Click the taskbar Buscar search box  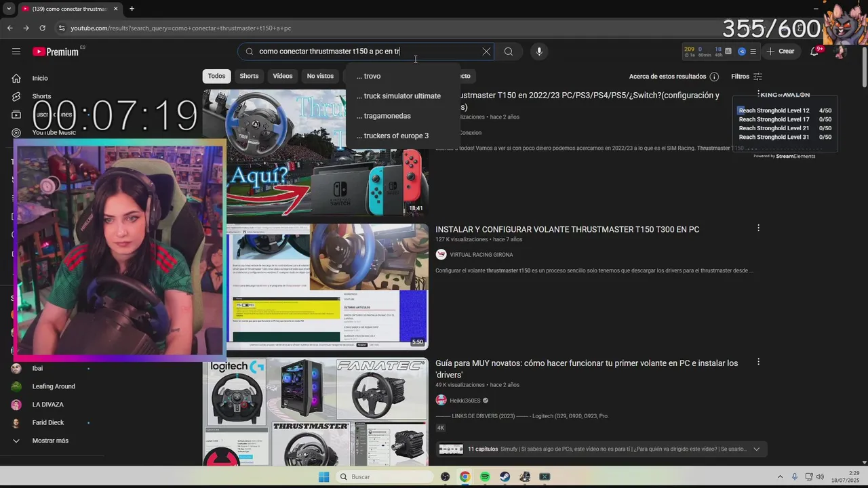click(x=384, y=476)
